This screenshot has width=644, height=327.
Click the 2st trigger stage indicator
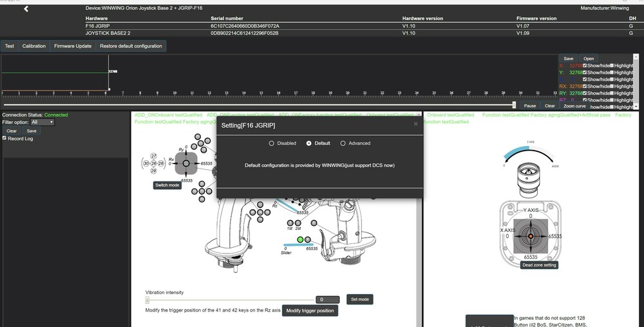click(298, 223)
